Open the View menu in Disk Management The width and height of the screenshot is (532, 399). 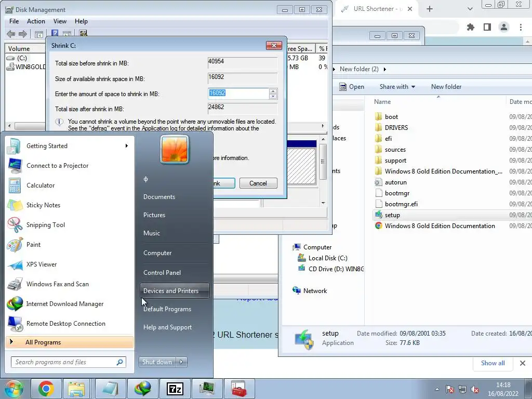click(60, 21)
